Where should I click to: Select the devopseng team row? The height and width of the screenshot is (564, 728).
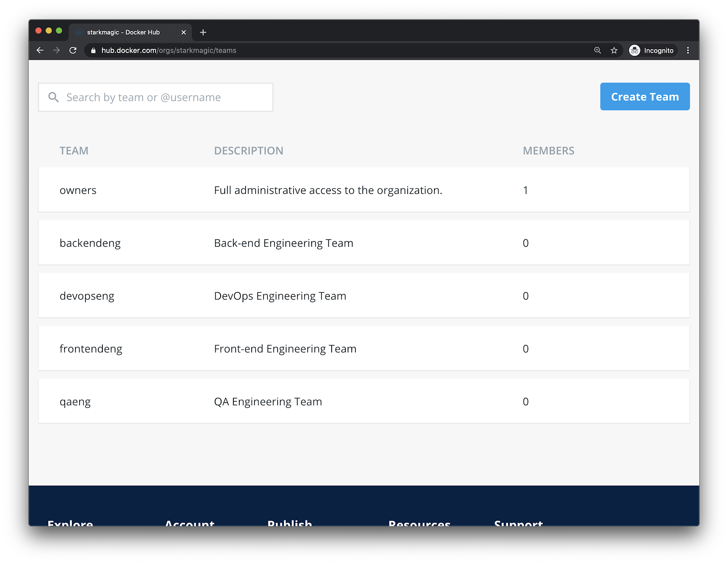pos(87,296)
